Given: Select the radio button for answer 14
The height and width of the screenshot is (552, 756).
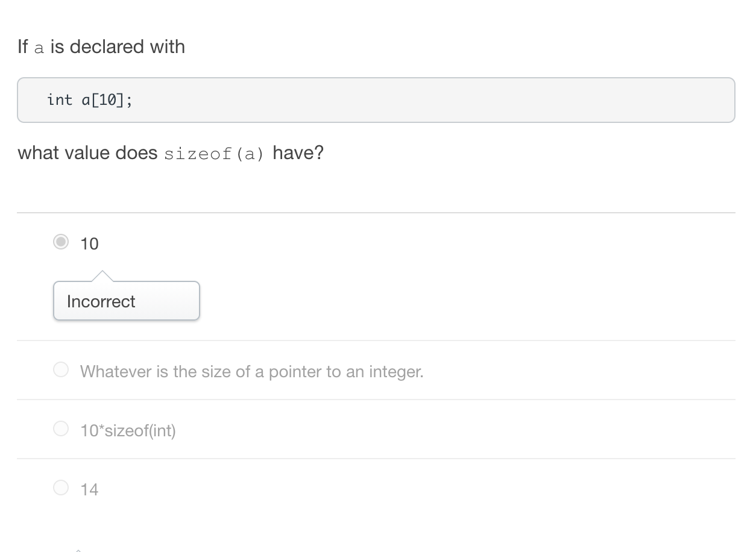Looking at the screenshot, I should 61,487.
